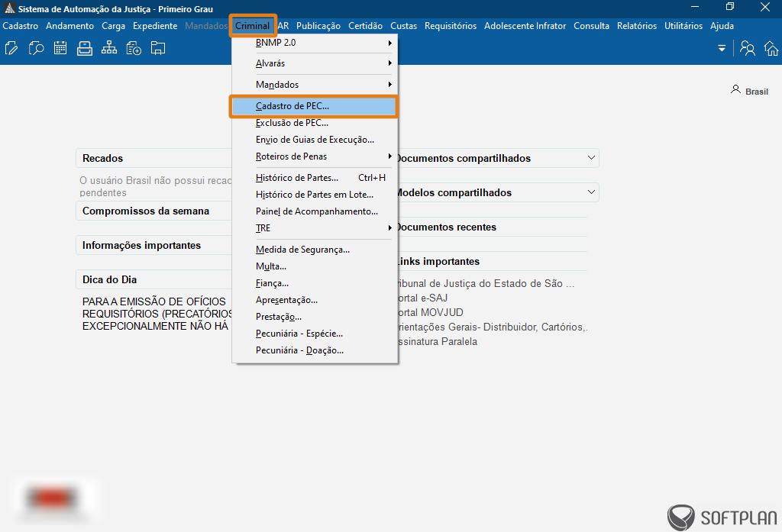782x532 pixels.
Task: Open the Requisitórios menu
Action: tap(451, 26)
